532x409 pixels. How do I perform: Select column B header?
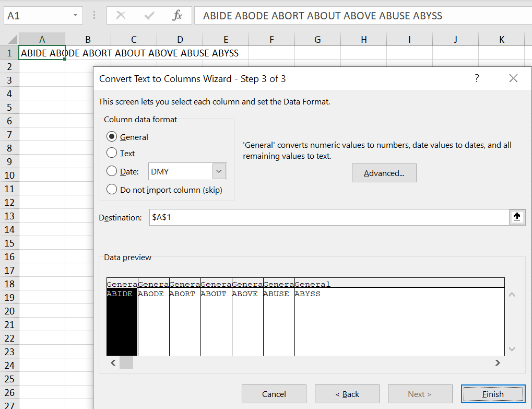88,39
